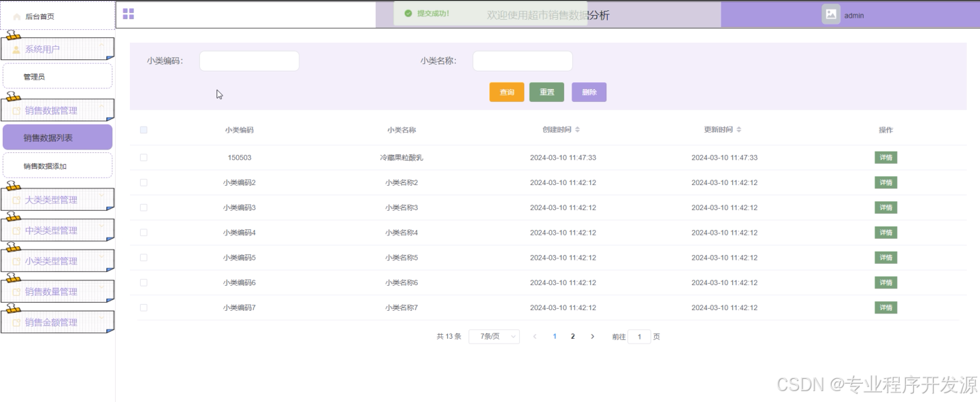
Task: Open 详情 for row 150503
Action: [x=885, y=158]
